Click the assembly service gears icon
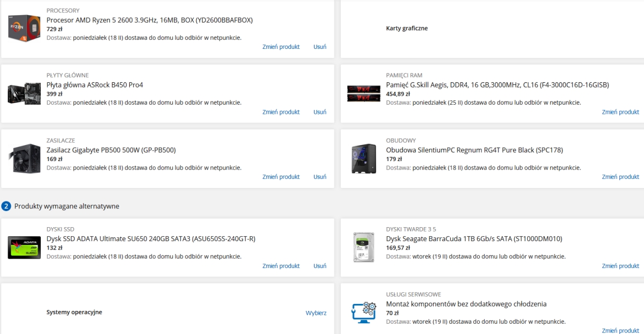Screen dimensions: 644x334 363,313
